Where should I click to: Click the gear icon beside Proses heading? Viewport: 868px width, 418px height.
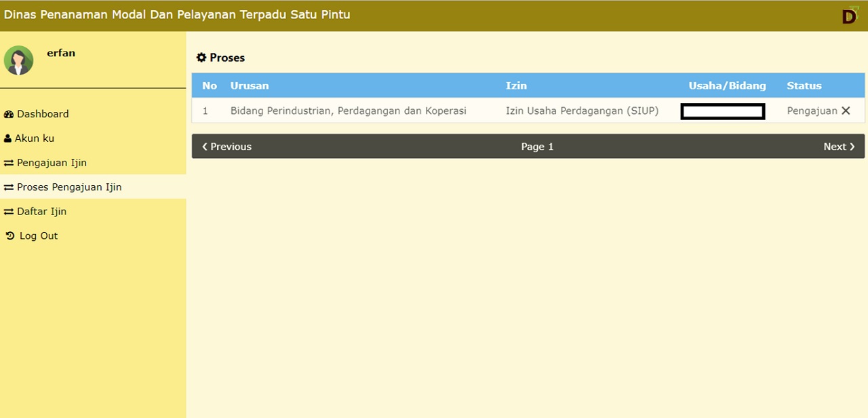click(201, 58)
